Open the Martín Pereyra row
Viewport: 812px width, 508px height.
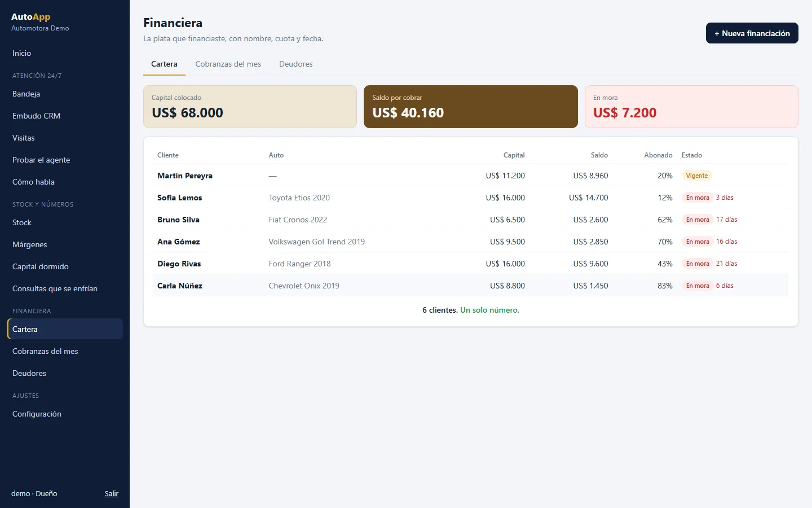pyautogui.click(x=471, y=176)
